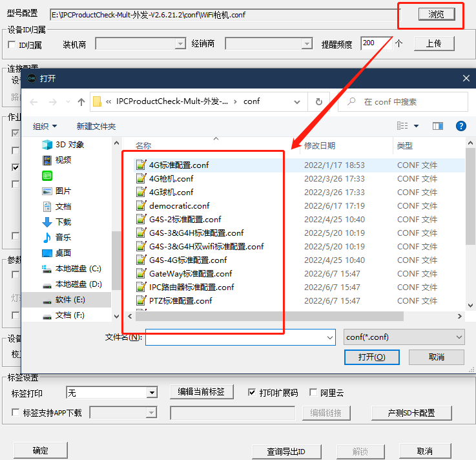
Task: Click the 上传 upload button
Action: click(434, 44)
